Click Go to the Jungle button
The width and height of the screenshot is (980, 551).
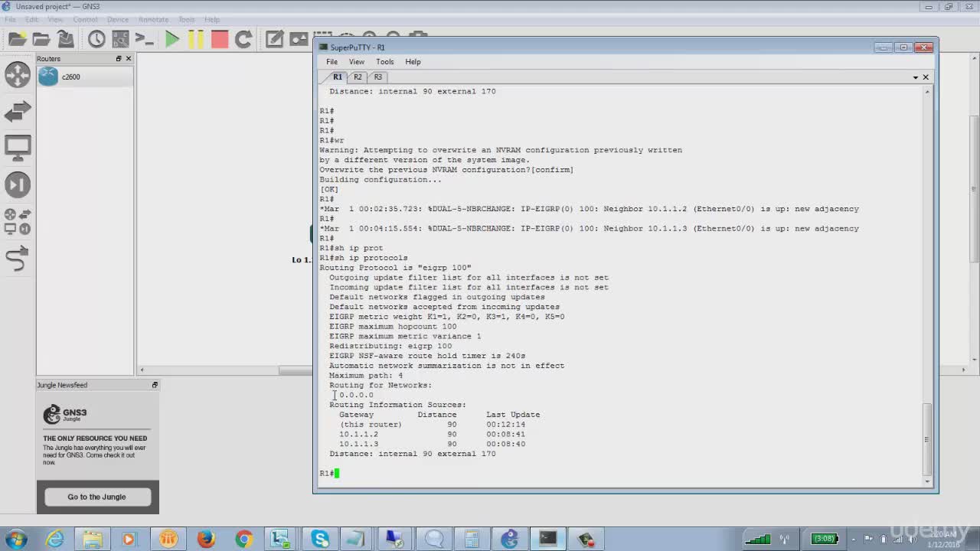[x=97, y=497]
